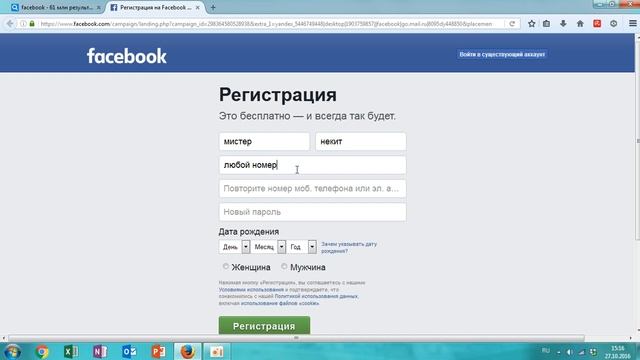Launch OneNote from the taskbar
640x360 pixels.
100,351
